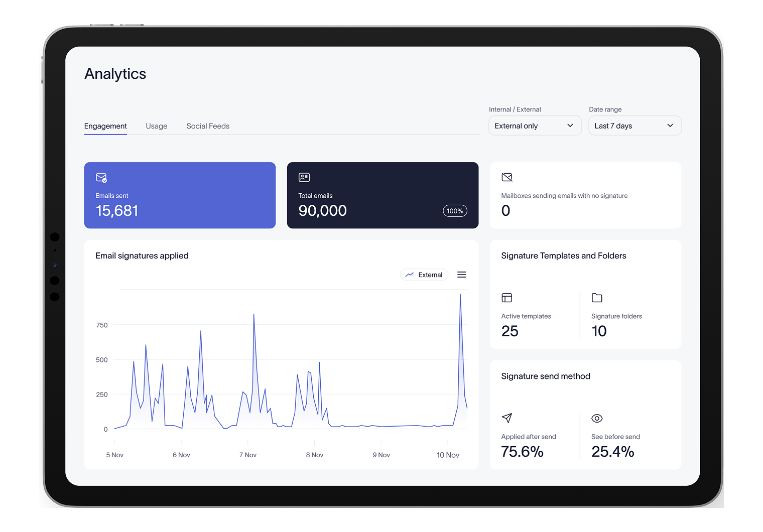Image resolution: width=763 pixels, height=532 pixels.
Task: Switch to the Usage tab
Action: point(157,126)
